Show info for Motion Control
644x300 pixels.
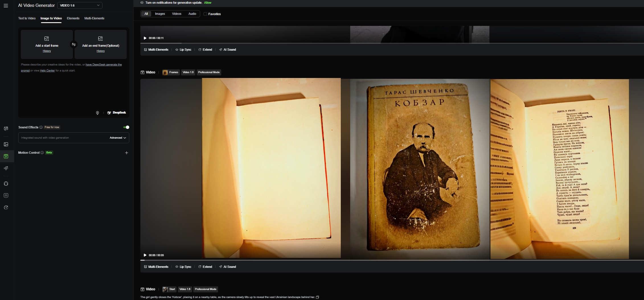(x=42, y=153)
